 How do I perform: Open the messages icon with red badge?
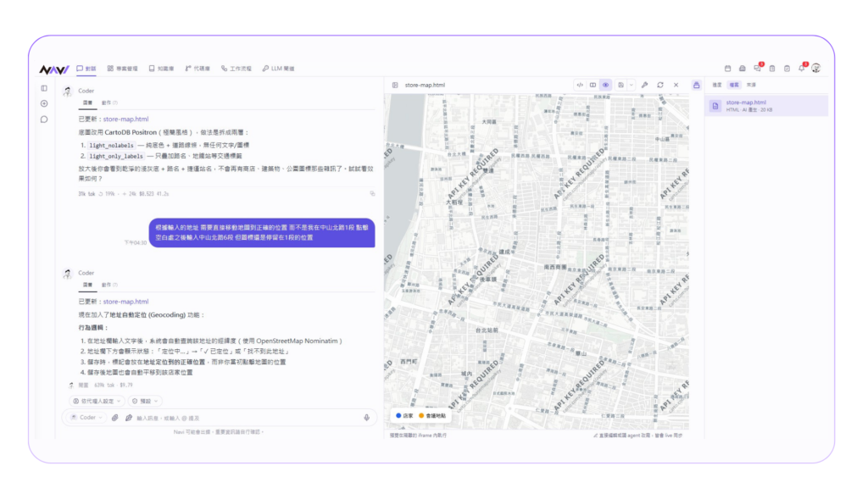pyautogui.click(x=757, y=69)
